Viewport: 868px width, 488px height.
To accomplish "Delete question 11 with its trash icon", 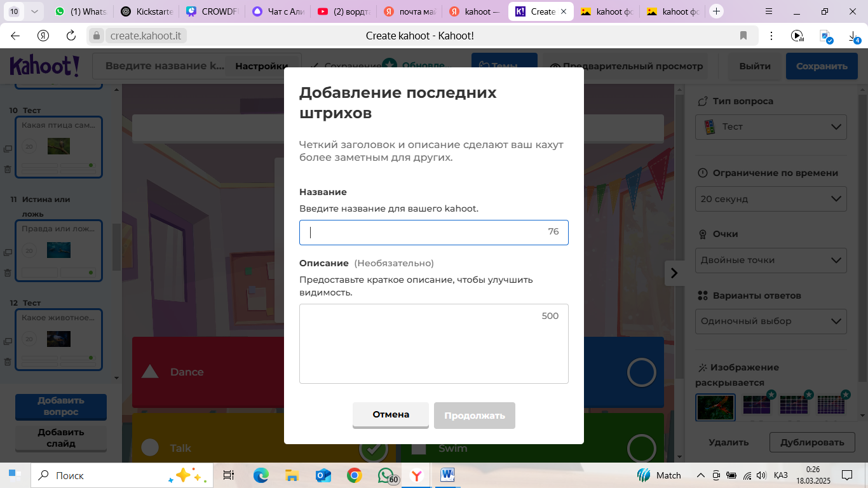I will [8, 273].
